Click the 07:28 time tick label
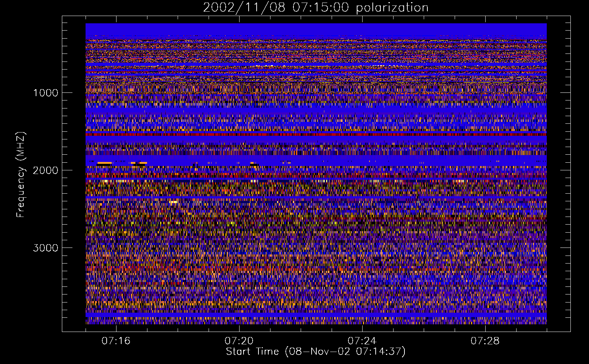 coord(485,341)
